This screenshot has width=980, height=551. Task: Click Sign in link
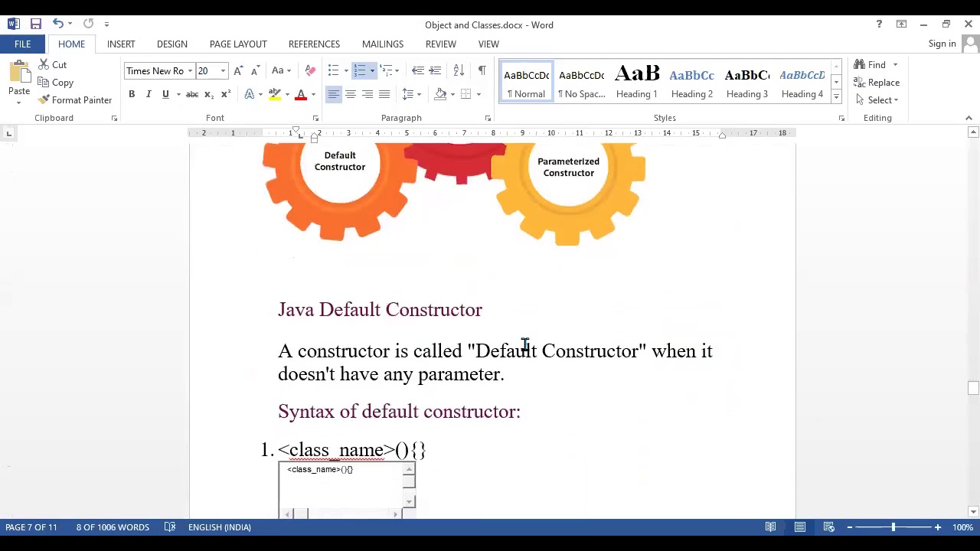pos(942,44)
